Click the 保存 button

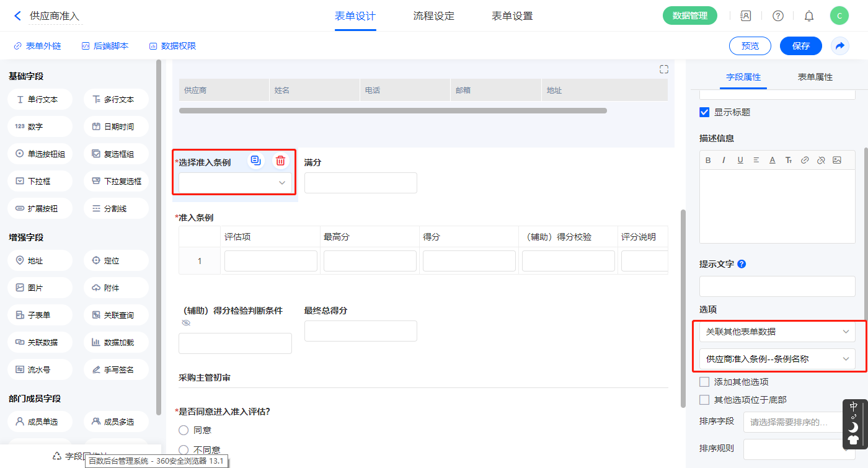pos(800,46)
